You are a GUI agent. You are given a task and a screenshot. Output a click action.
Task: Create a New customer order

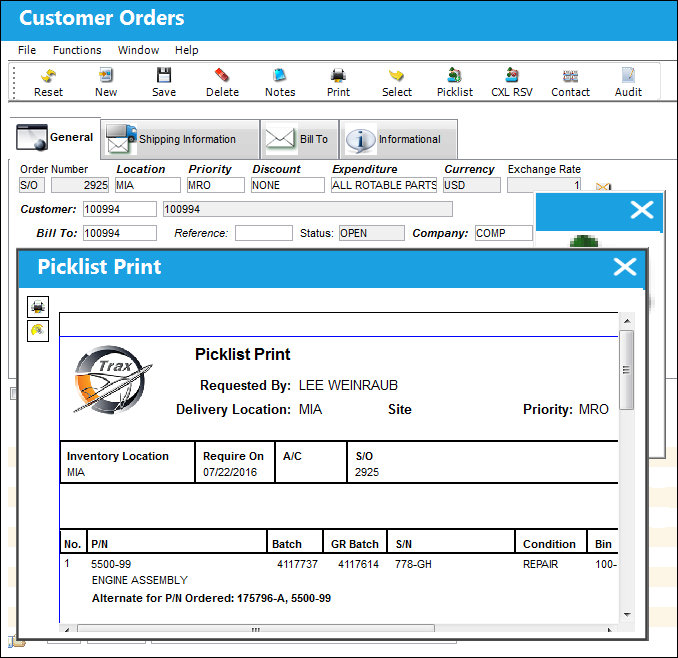pyautogui.click(x=106, y=83)
